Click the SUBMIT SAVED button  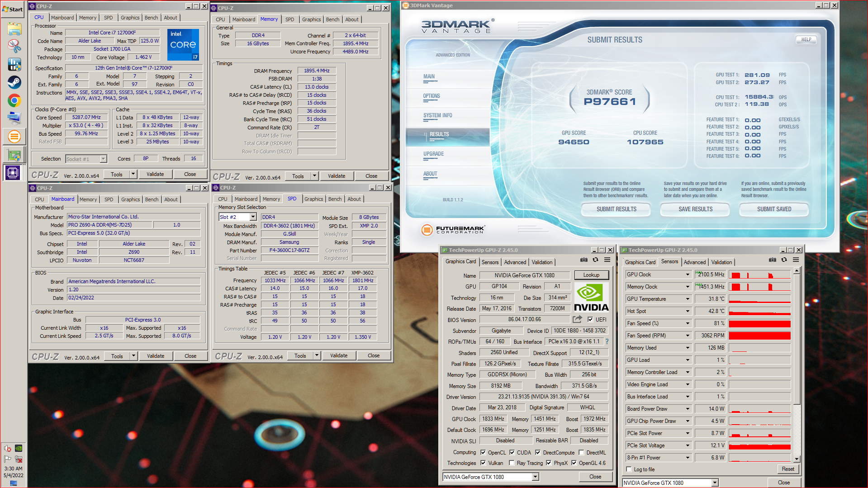(774, 209)
